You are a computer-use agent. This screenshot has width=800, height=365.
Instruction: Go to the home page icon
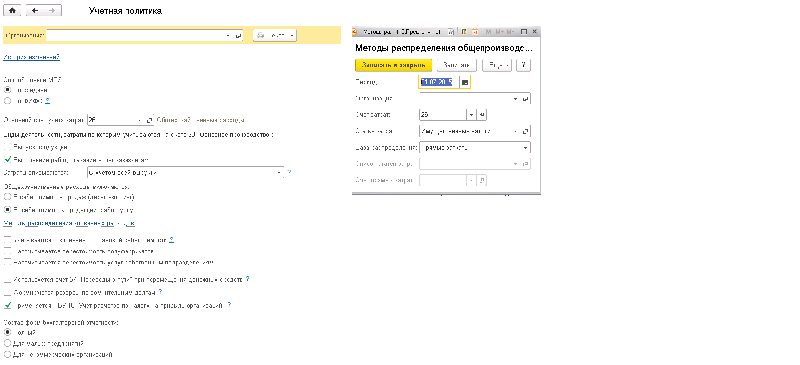click(12, 10)
